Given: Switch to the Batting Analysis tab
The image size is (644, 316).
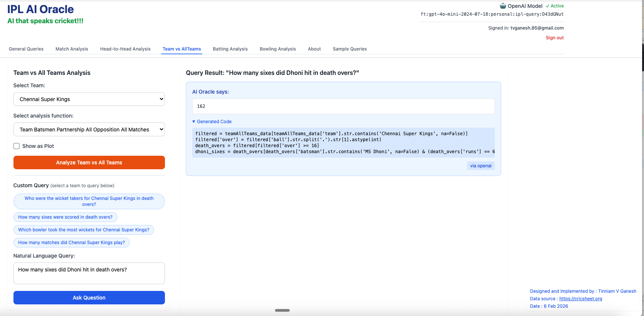Looking at the screenshot, I should pyautogui.click(x=230, y=49).
